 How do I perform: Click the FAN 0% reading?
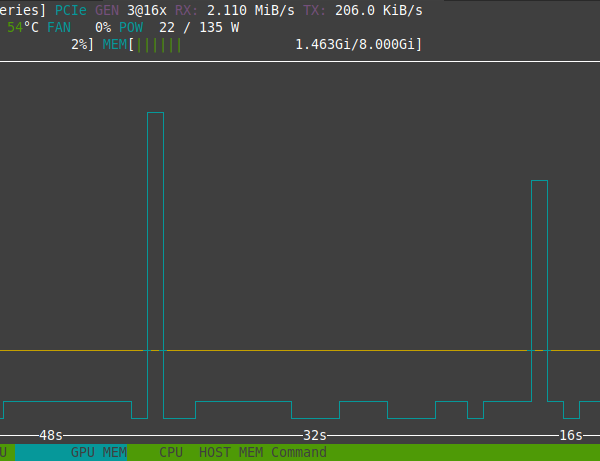(79, 27)
